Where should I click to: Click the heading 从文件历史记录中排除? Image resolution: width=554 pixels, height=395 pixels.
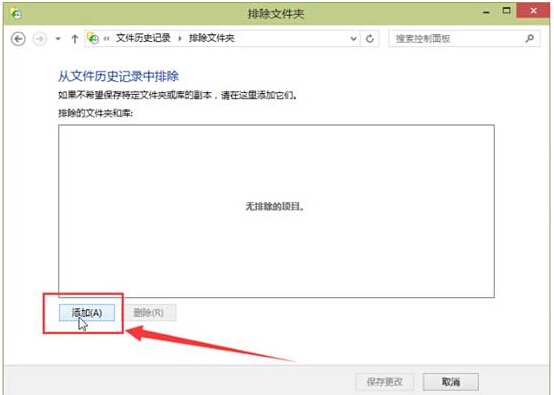click(x=118, y=76)
